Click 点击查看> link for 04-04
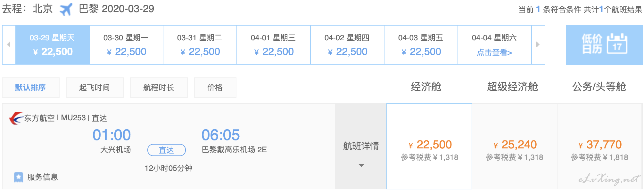The height and width of the screenshot is (190, 644). (x=494, y=52)
